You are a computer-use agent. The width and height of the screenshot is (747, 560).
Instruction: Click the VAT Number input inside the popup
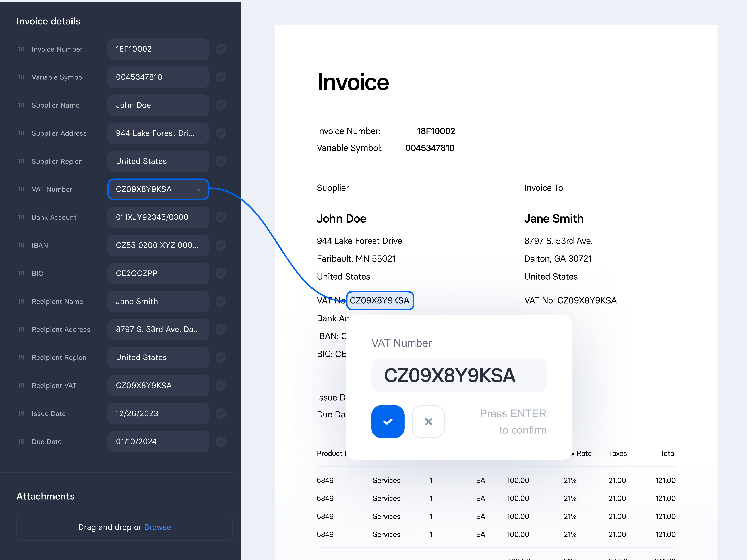pos(459,375)
